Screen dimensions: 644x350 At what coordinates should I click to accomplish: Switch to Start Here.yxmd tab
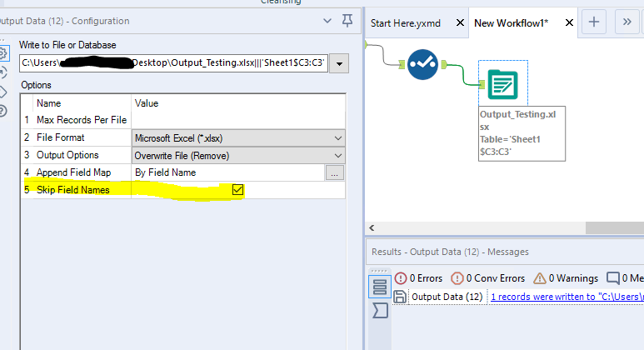pos(406,23)
